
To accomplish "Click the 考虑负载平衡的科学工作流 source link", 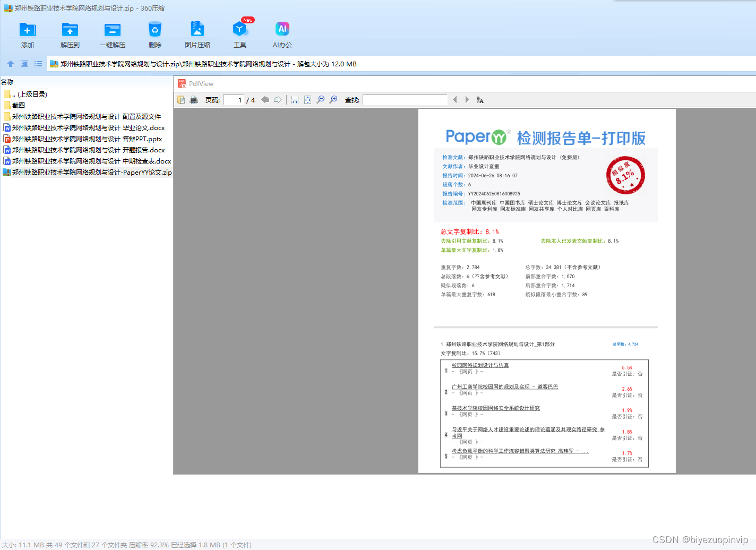I will pyautogui.click(x=520, y=451).
